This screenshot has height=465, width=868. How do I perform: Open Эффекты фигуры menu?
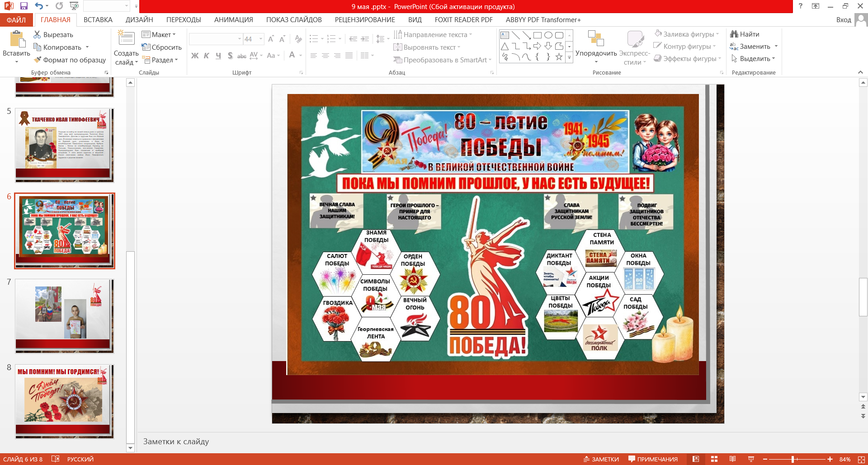click(x=688, y=58)
